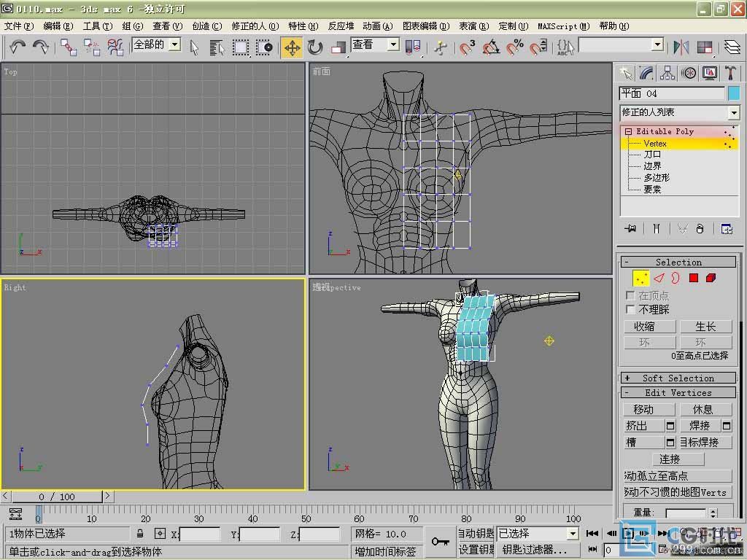The image size is (747, 560).
Task: Open the 全部的 selection filter dropdown
Action: click(x=175, y=44)
